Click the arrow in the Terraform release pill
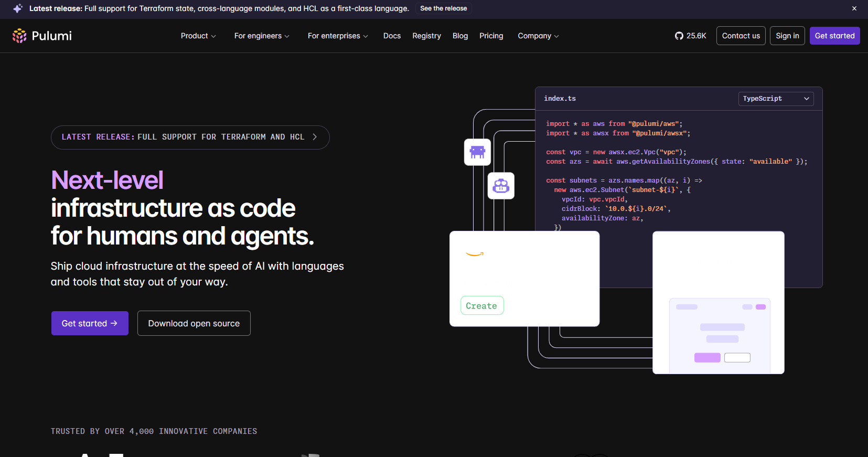Viewport: 868px width, 457px height. [x=315, y=137]
